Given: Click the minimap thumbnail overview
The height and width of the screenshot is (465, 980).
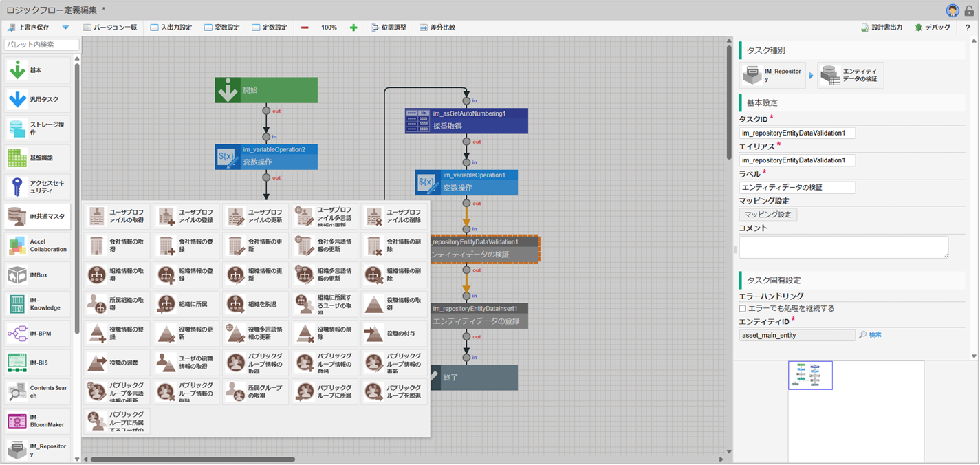Looking at the screenshot, I should 810,376.
